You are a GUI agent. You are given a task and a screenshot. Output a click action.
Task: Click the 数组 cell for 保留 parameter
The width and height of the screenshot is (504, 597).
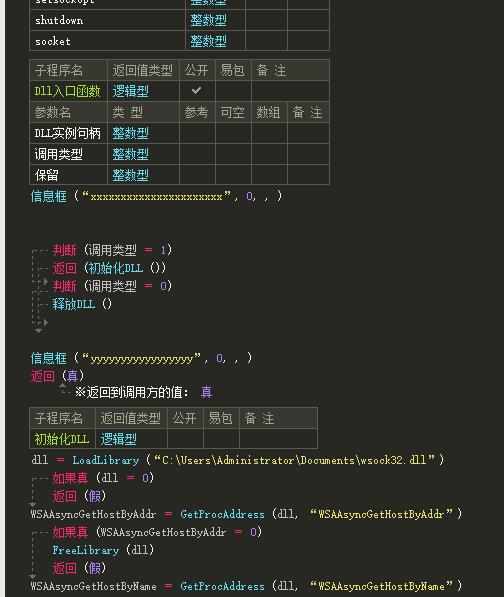269,175
